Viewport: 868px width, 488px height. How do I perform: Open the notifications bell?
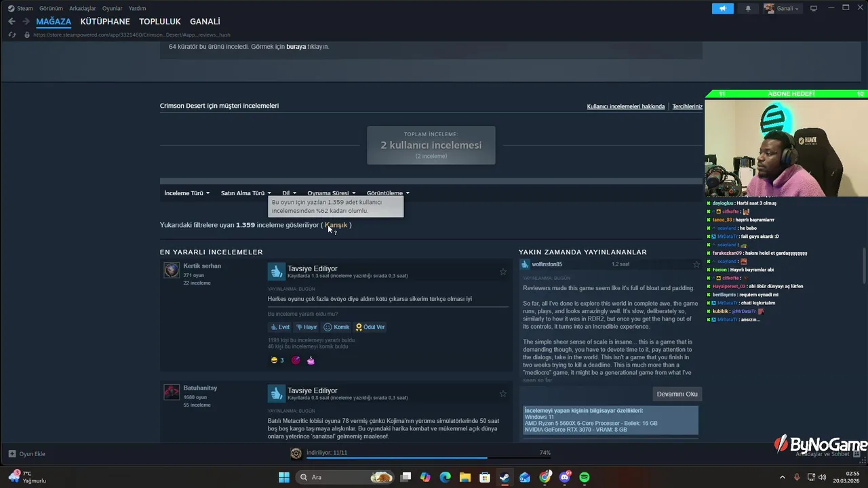point(748,8)
